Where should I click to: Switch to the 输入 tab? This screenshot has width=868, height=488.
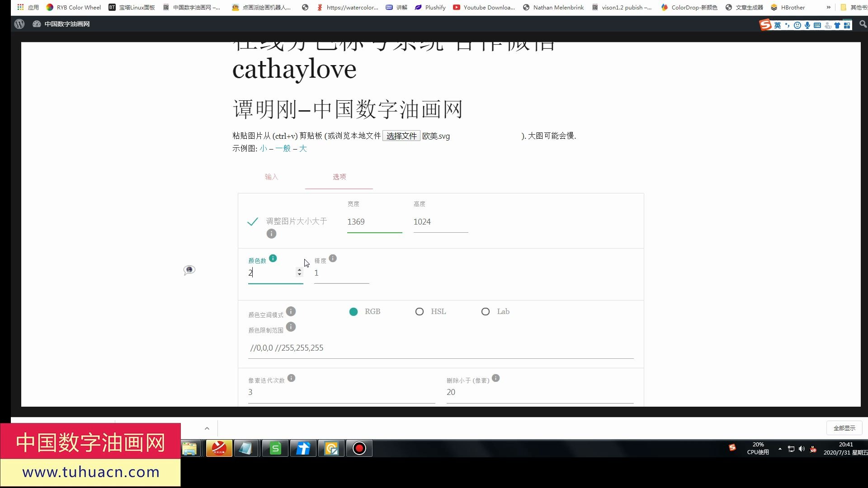(271, 177)
